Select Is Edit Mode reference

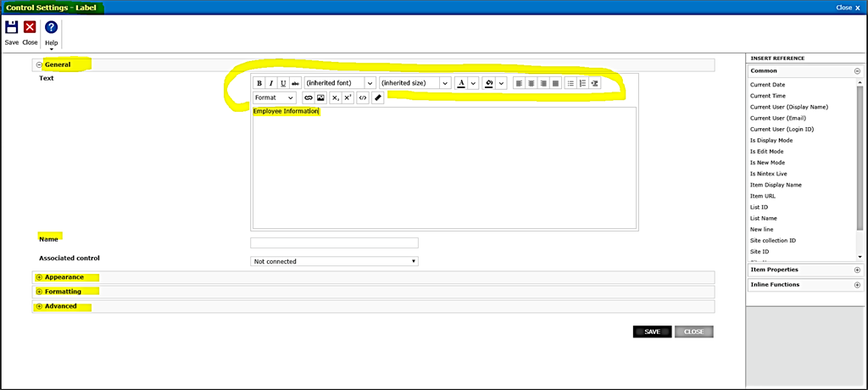pos(766,151)
